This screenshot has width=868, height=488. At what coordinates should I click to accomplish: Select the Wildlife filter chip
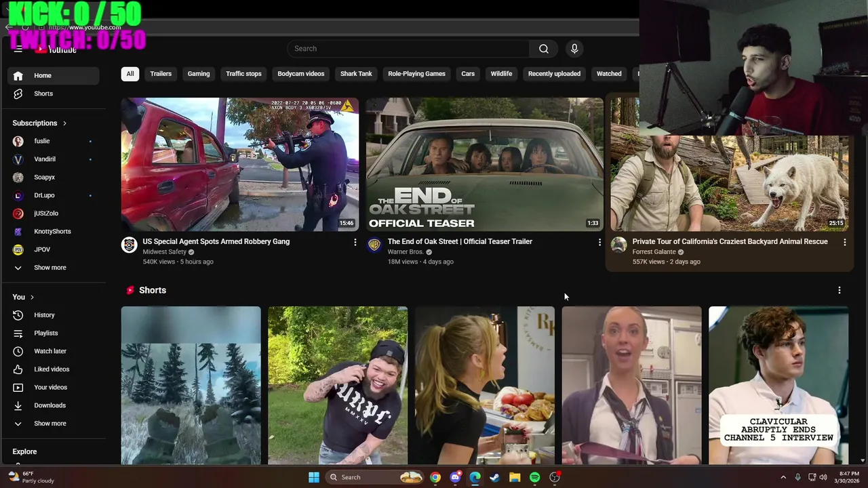501,74
